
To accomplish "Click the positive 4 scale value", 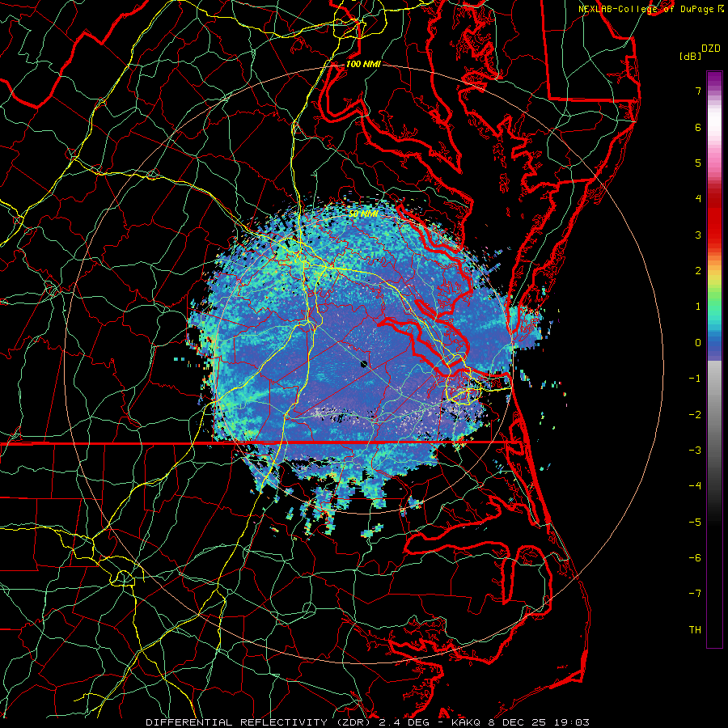I will (698, 199).
